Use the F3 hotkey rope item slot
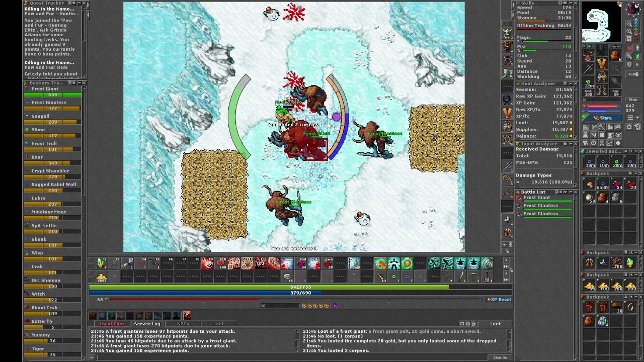 127,263
